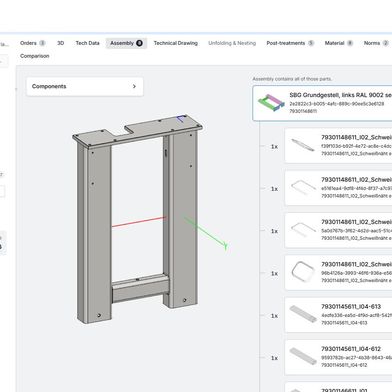This screenshot has height=392, width=392.
Task: Click the Material tab count badge
Action: tap(350, 43)
